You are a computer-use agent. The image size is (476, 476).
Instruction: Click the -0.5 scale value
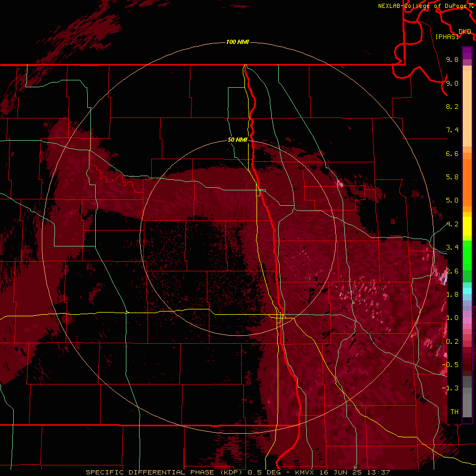pos(451,365)
